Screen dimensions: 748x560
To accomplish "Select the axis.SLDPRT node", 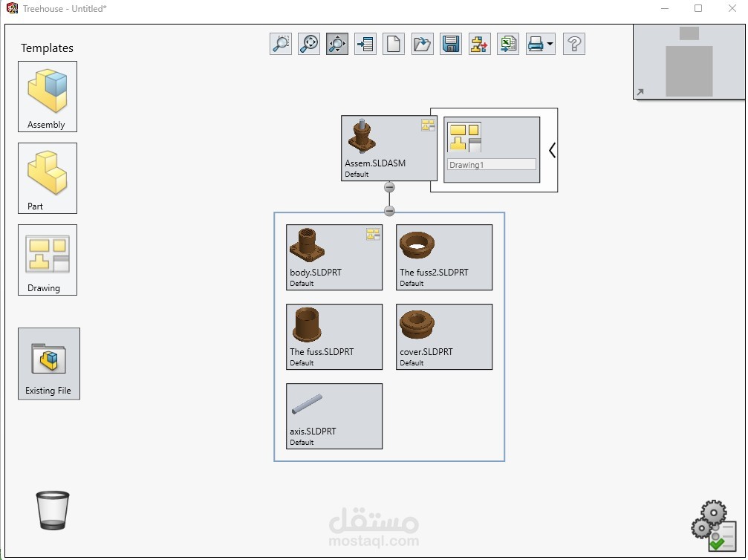I will coord(334,416).
